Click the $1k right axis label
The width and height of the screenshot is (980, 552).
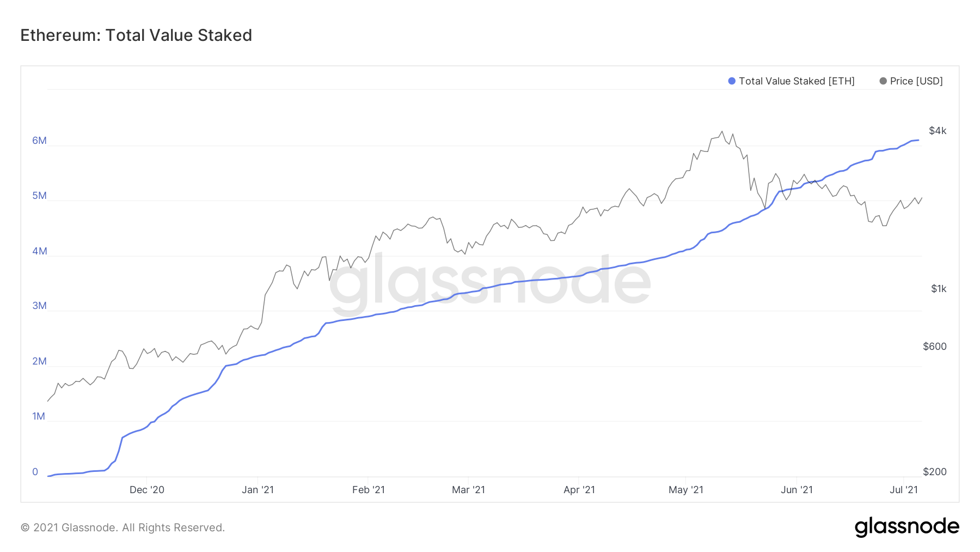tap(939, 289)
